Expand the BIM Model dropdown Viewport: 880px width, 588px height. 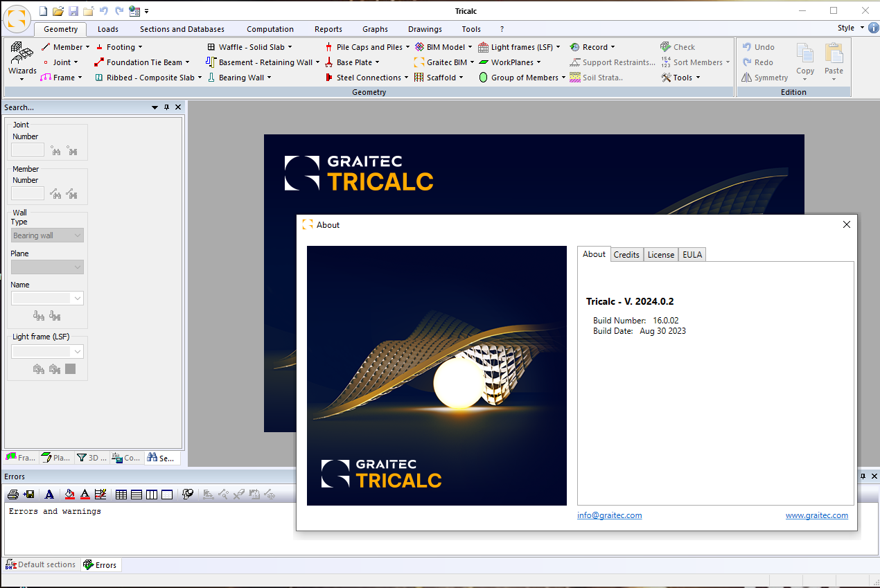coord(470,47)
